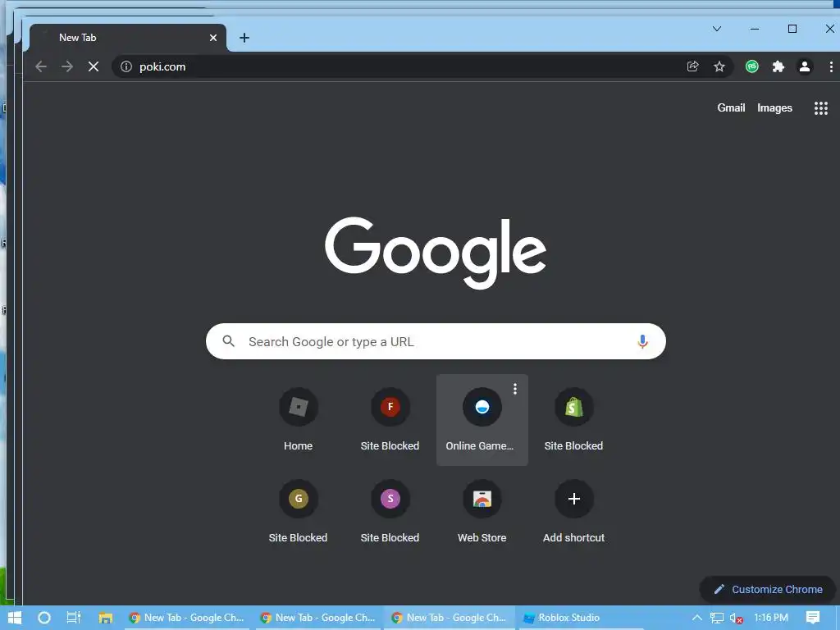Open the Images link
This screenshot has width=840, height=630.
click(774, 107)
